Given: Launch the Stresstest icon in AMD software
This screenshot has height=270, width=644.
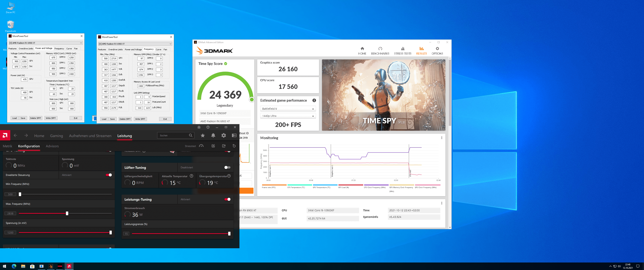Looking at the screenshot, I should coord(201,146).
